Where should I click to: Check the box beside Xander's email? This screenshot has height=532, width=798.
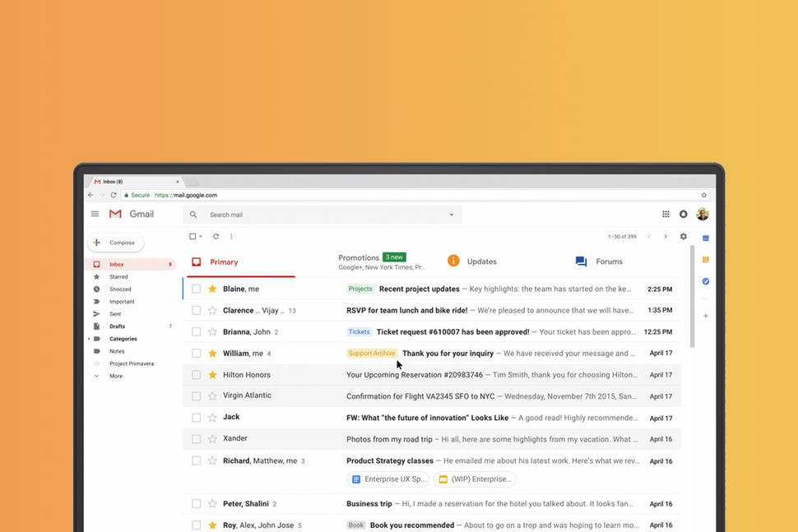[196, 439]
